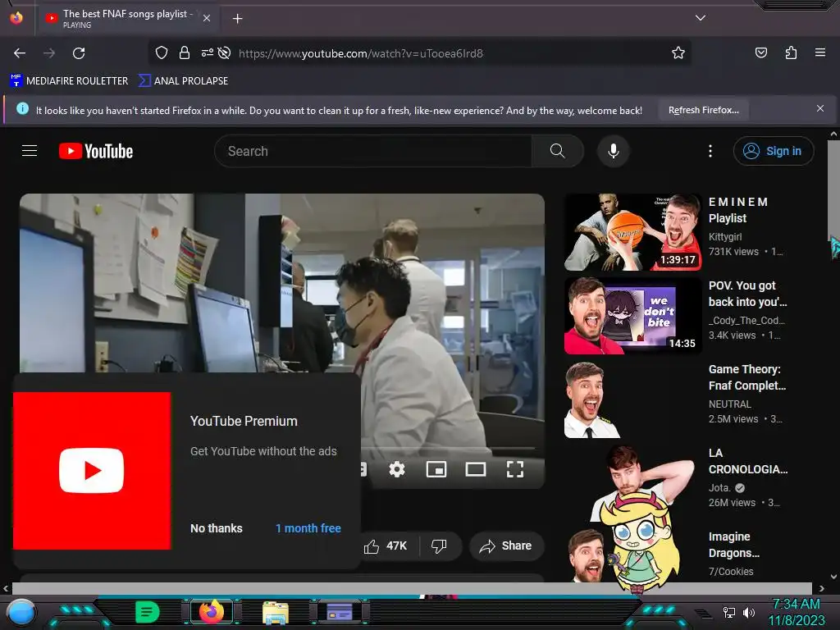840x630 pixels.
Task: Click the Share button
Action: 506,546
